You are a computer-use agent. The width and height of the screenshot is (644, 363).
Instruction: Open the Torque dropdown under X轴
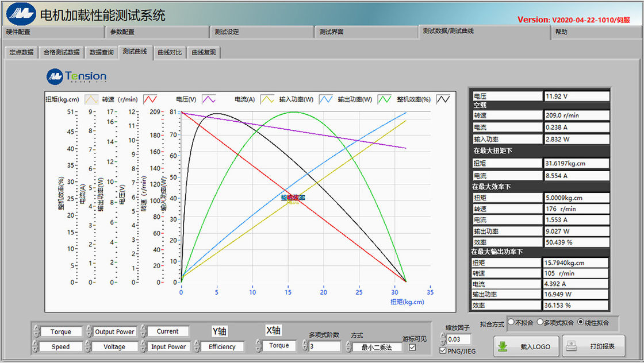coord(280,346)
